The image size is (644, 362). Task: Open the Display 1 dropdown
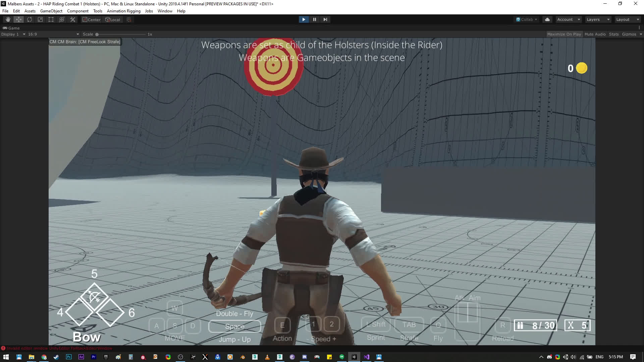pos(13,34)
